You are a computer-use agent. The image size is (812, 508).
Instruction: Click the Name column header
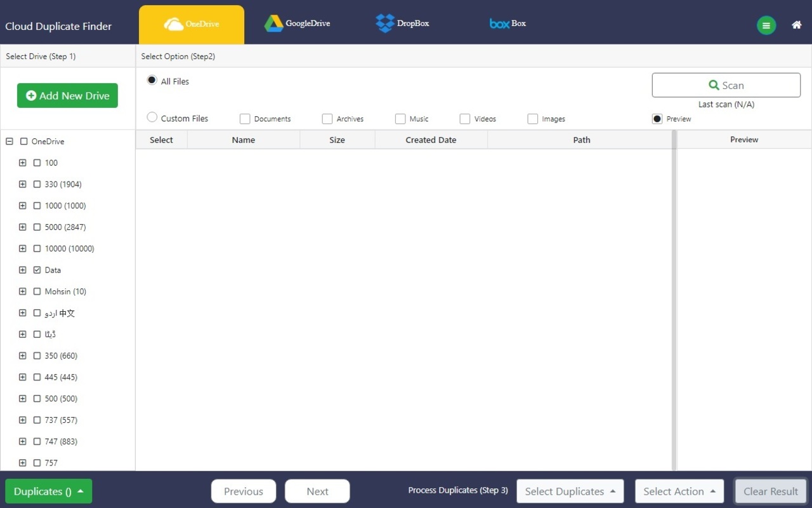pyautogui.click(x=243, y=140)
